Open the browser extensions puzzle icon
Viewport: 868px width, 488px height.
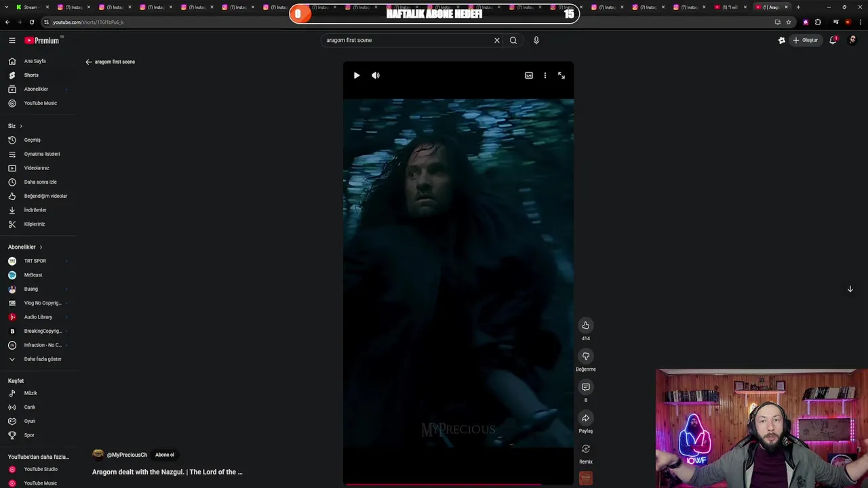[818, 22]
